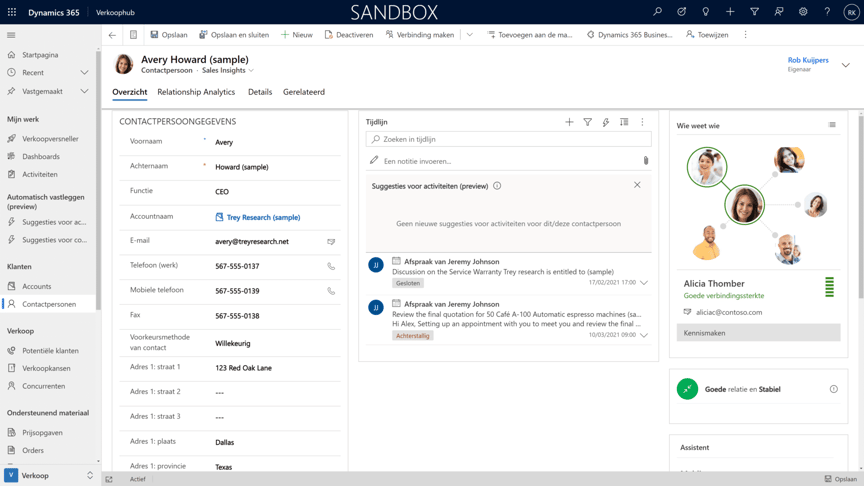Open timeline more options ellipsis
The width and height of the screenshot is (864, 486).
point(642,122)
